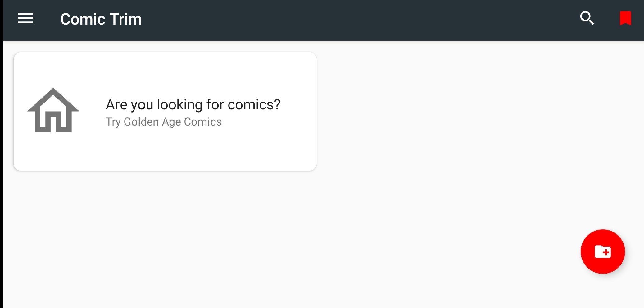The width and height of the screenshot is (644, 308).
Task: Click the 'Golden Age Comics' subtitle text
Action: [173, 122]
